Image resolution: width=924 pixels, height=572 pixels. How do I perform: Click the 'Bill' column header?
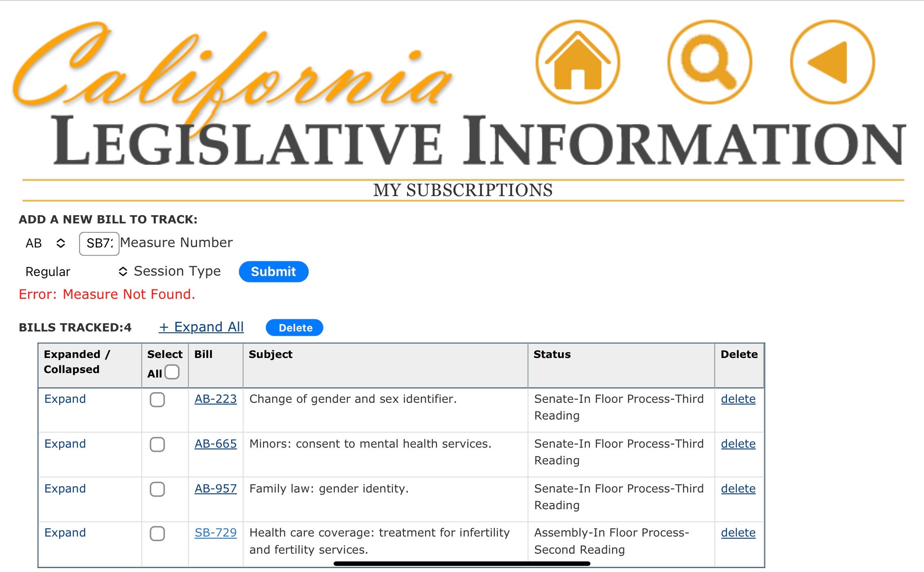click(203, 354)
